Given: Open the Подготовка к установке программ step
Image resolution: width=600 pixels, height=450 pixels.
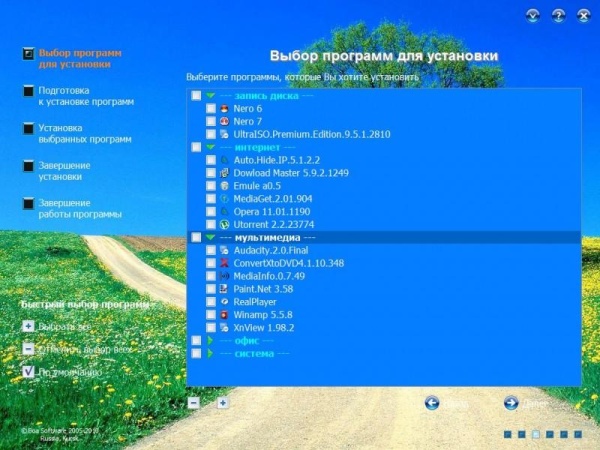Looking at the screenshot, I should (x=86, y=96).
